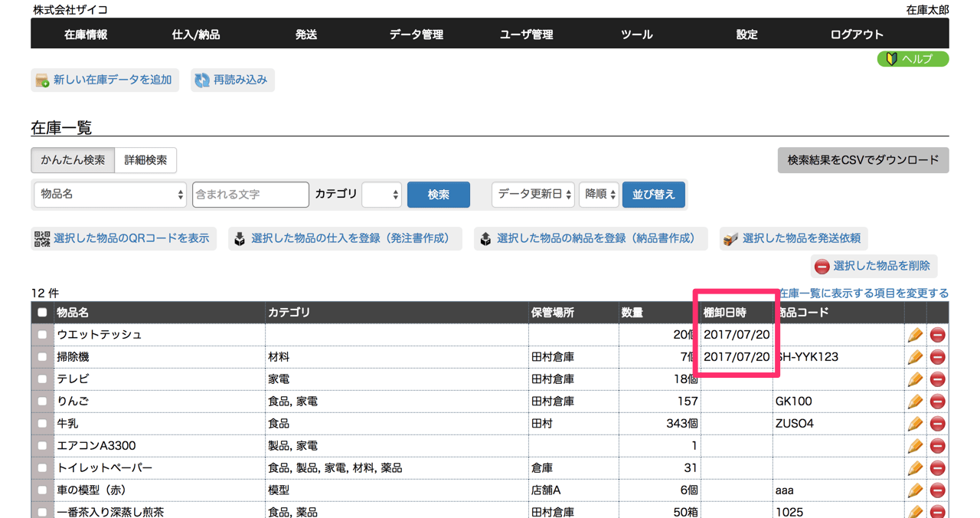Click ログアウト in the nav bar
Image resolution: width=980 pixels, height=518 pixels.
click(857, 34)
